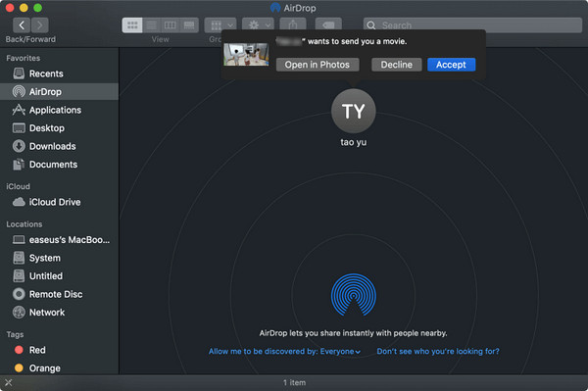Viewport: 588px width, 391px height.
Task: Open the movie thumbnail preview
Action: tap(246, 54)
